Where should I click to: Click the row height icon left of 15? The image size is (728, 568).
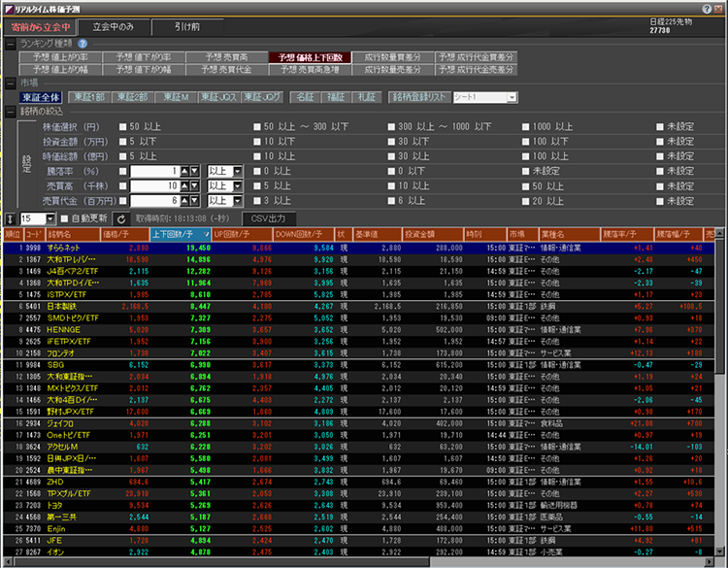pyautogui.click(x=9, y=219)
